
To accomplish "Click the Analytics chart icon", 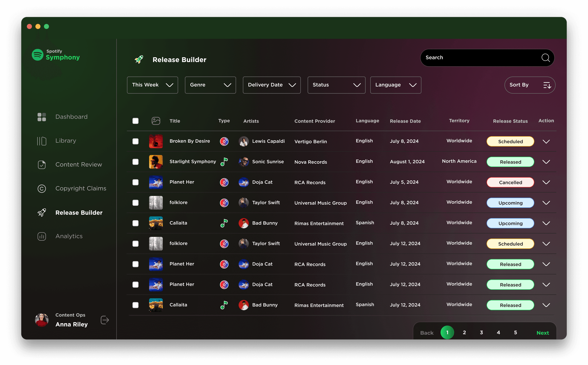I will click(42, 236).
